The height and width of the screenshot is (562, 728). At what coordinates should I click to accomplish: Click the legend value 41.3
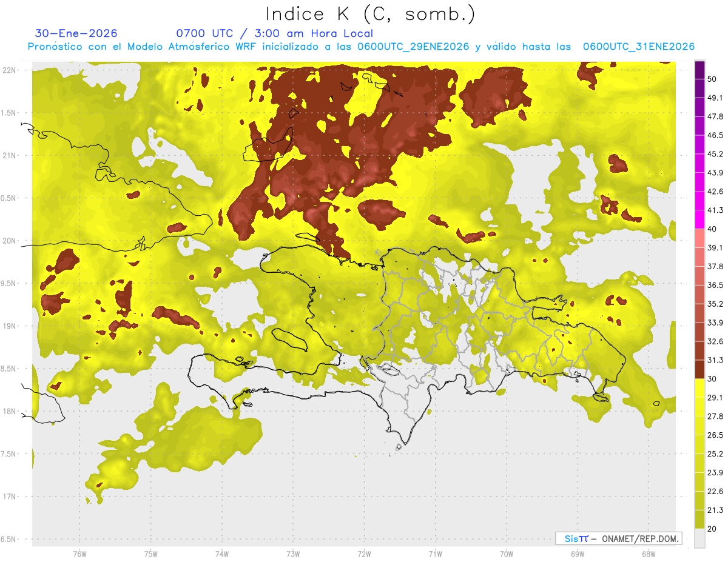715,211
